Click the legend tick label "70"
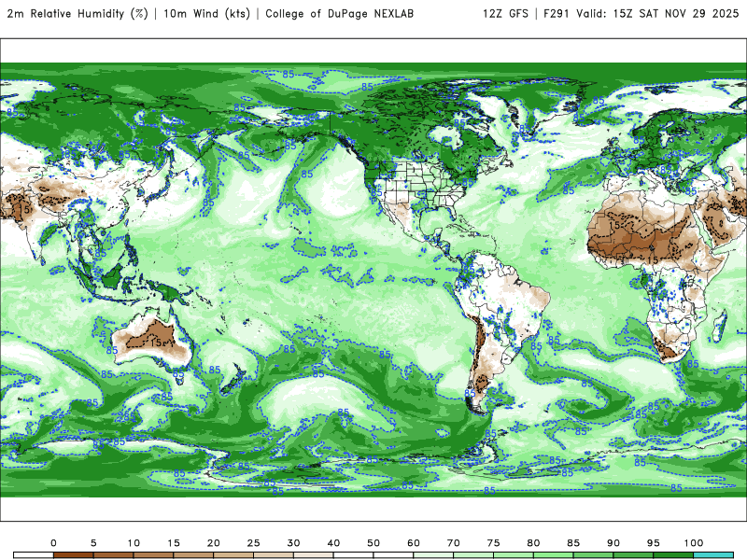 point(454,543)
